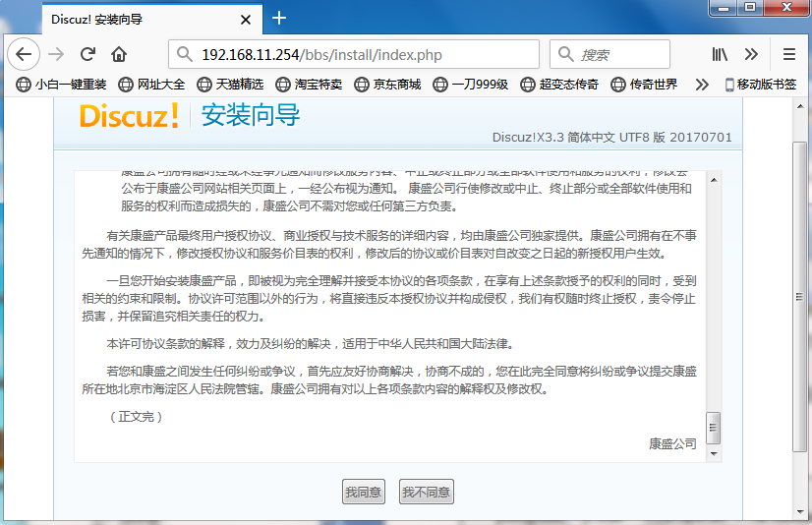The image size is (812, 525).
Task: Open the 京东商城 bookmark
Action: pyautogui.click(x=387, y=85)
